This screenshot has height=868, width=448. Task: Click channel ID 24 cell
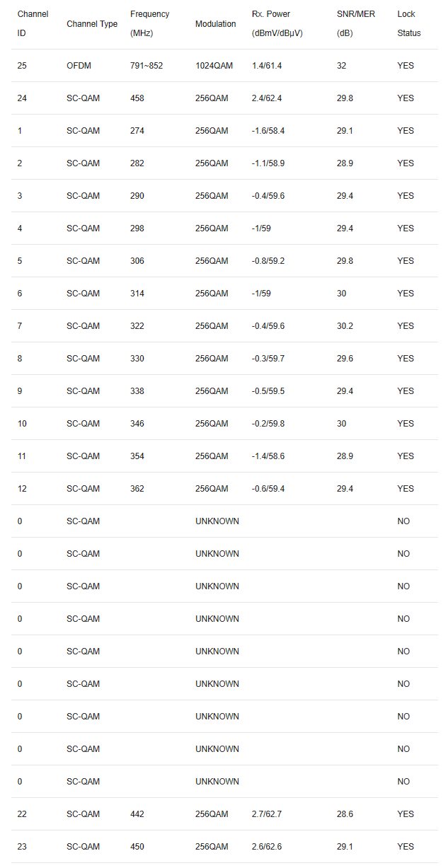[22, 98]
